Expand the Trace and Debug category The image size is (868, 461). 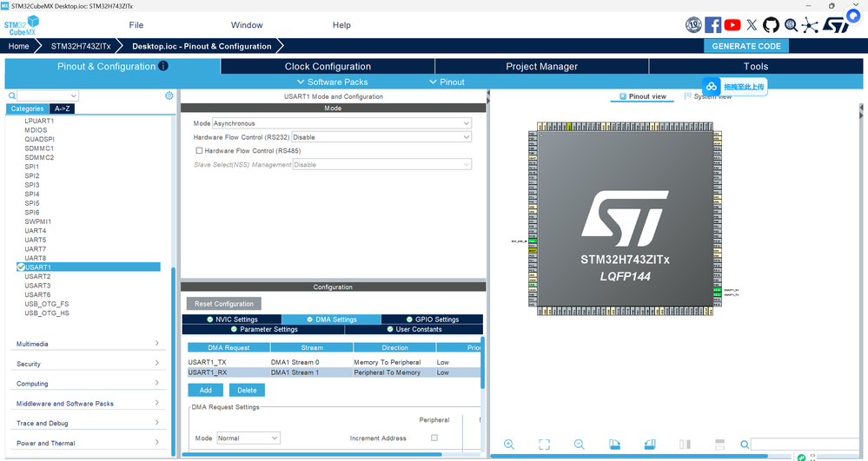(88, 424)
